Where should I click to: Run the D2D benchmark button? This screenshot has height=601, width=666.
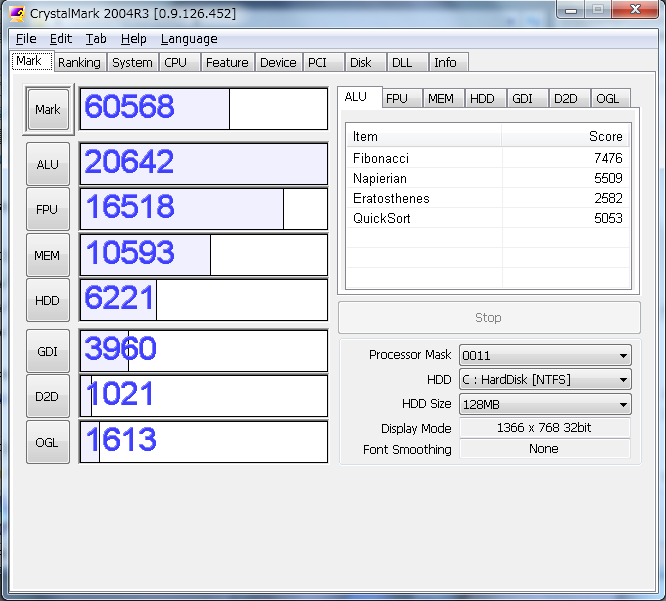coord(48,396)
